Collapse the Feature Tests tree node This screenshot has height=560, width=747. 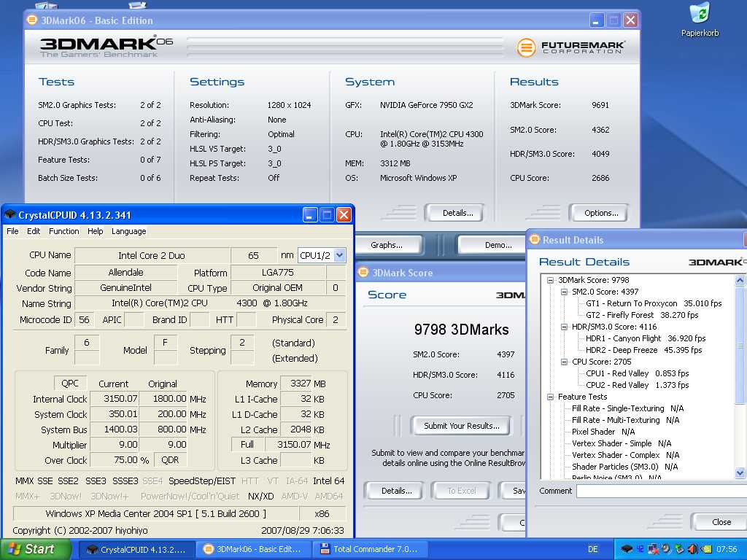(x=550, y=397)
